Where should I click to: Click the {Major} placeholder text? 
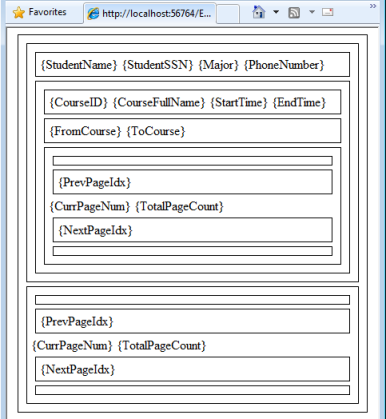tap(218, 65)
